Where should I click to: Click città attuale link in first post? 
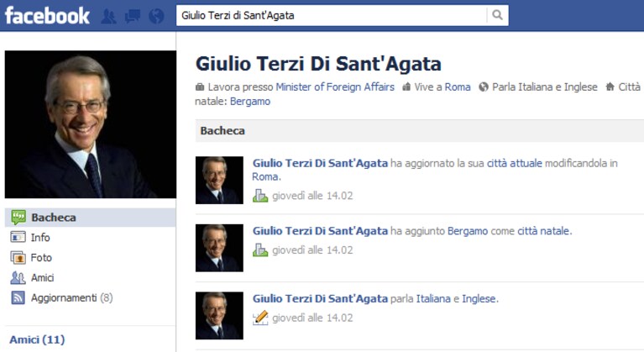[x=514, y=164]
